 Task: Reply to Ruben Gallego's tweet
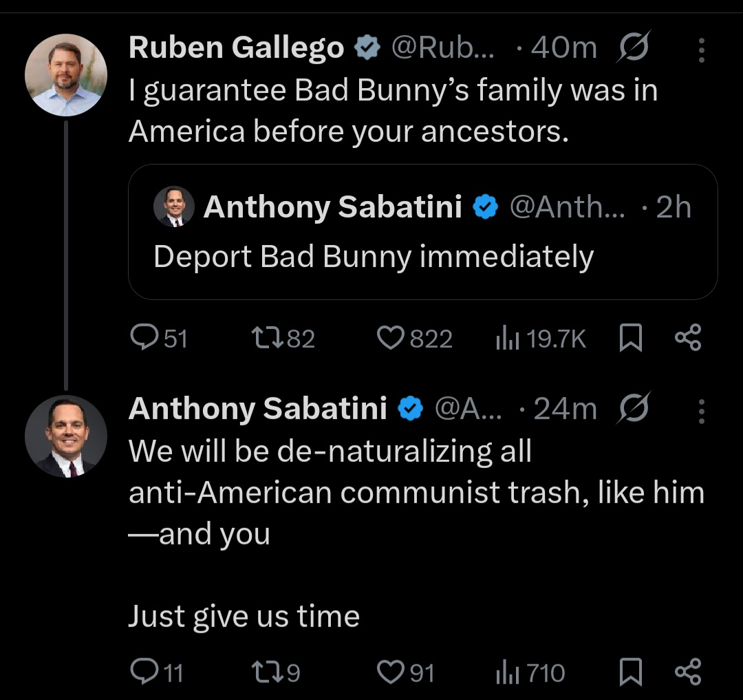[143, 338]
